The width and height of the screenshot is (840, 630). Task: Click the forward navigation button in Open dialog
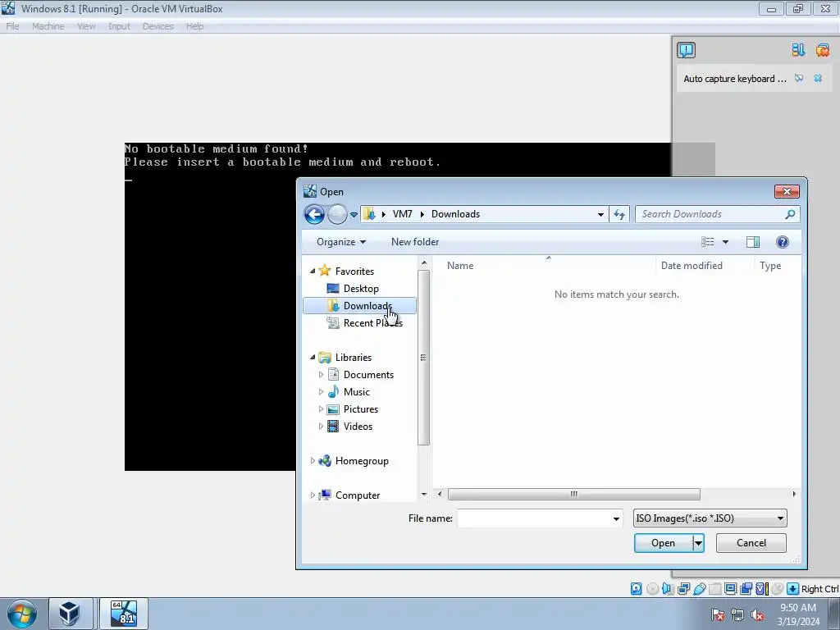(337, 214)
